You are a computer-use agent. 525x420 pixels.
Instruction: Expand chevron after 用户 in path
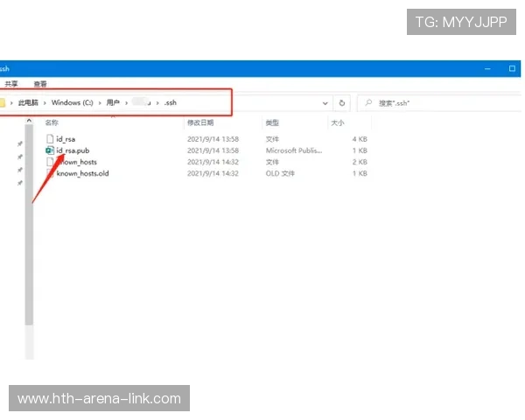point(126,102)
